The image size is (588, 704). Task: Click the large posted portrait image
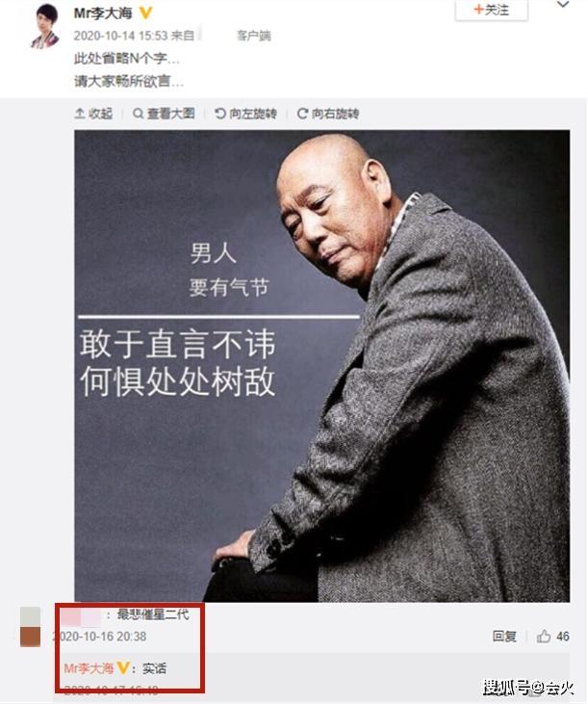point(322,366)
